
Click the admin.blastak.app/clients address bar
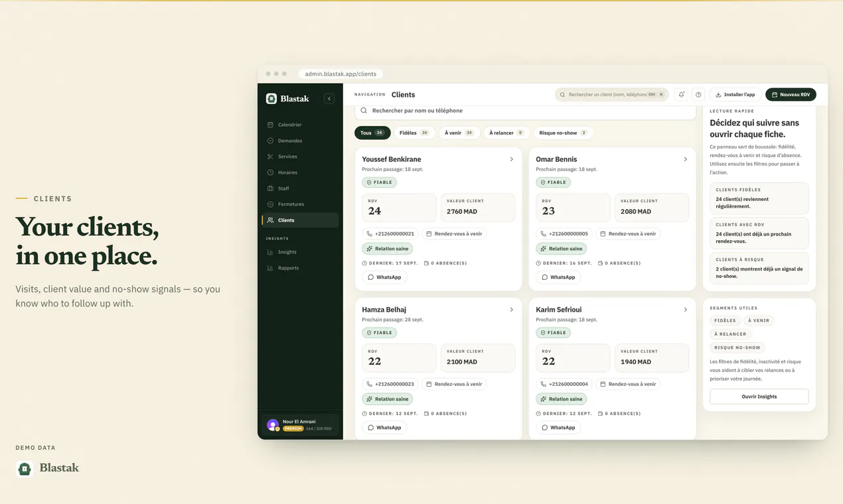[341, 74]
